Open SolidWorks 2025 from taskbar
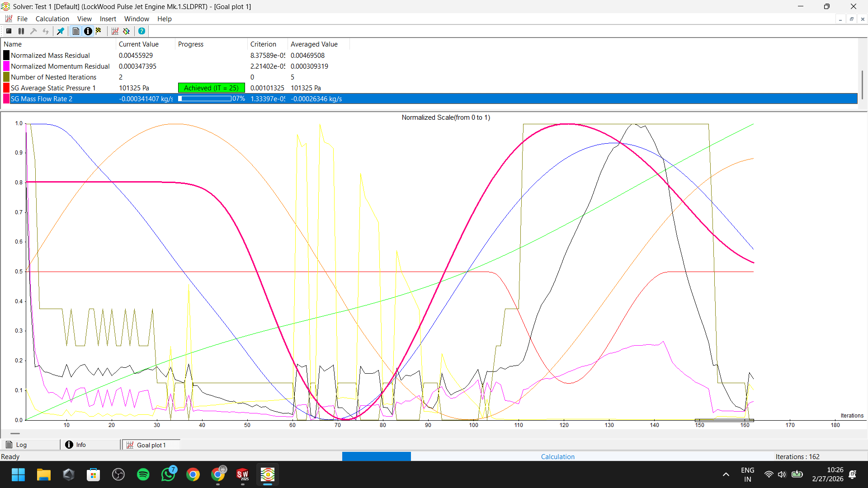This screenshot has height=488, width=868. (x=243, y=474)
